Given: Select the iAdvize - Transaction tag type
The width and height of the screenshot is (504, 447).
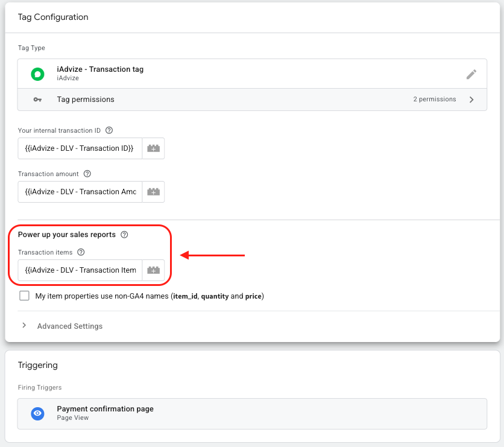Looking at the screenshot, I should [x=100, y=69].
